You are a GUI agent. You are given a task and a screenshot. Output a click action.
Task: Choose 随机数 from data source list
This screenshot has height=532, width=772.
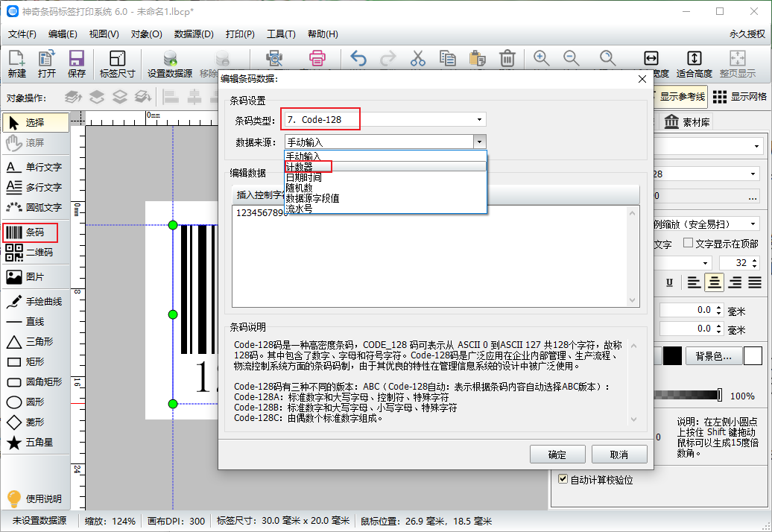click(385, 188)
